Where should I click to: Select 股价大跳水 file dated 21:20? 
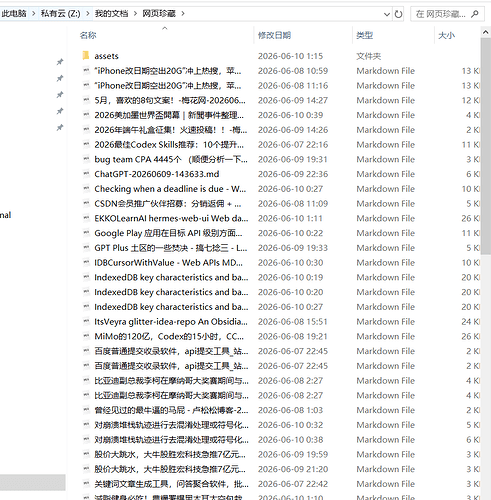click(x=170, y=469)
